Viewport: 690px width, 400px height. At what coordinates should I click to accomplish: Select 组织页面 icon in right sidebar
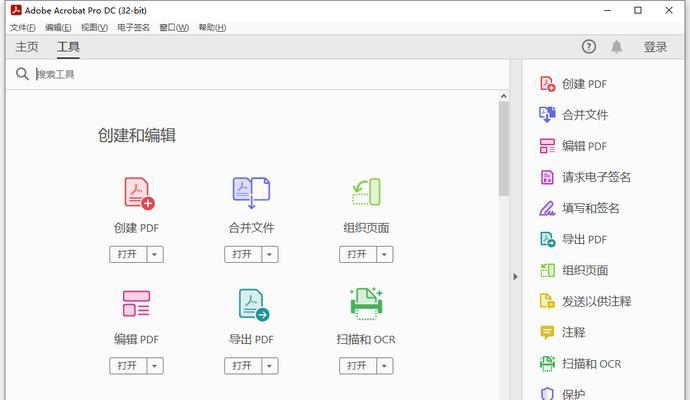(547, 270)
